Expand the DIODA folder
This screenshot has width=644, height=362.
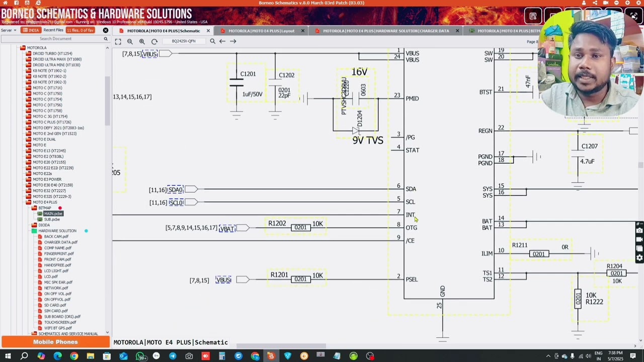[x=44, y=225]
